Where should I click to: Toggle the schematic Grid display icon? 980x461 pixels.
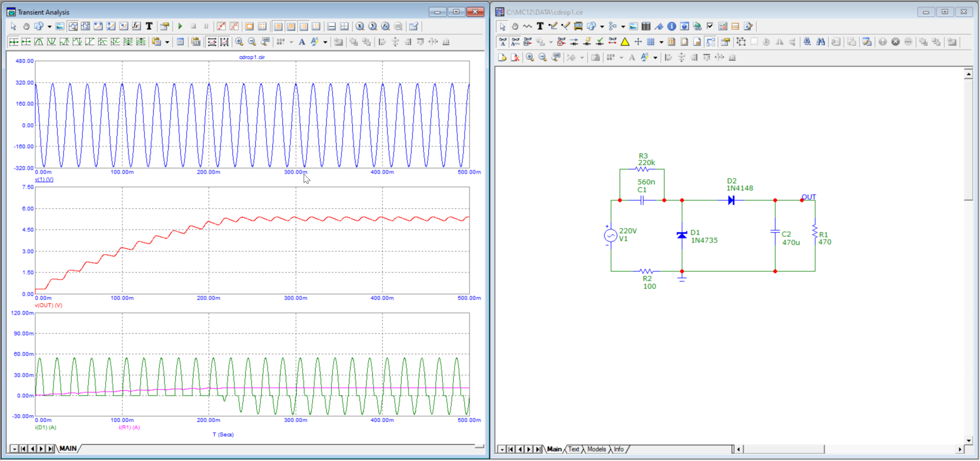(x=651, y=42)
